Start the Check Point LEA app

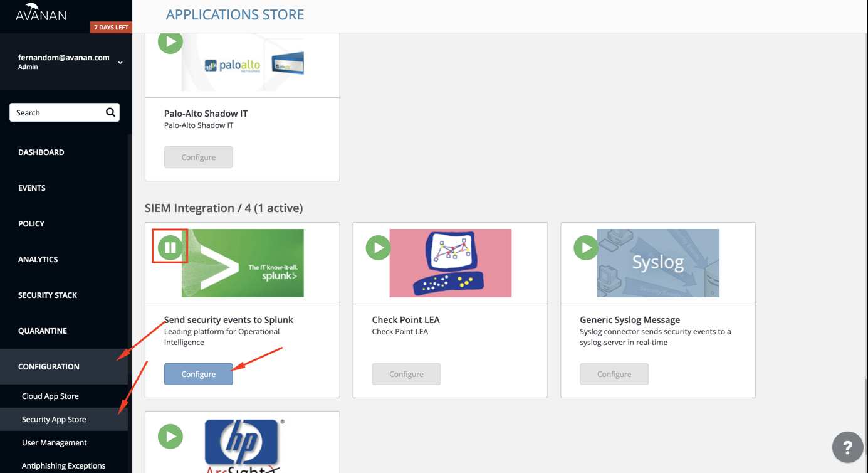378,247
